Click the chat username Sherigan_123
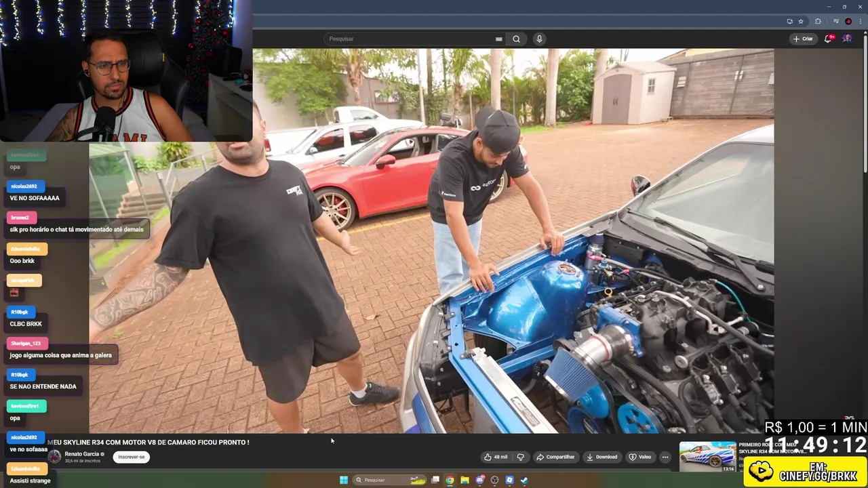Viewport: 868px width, 488px height. point(26,344)
